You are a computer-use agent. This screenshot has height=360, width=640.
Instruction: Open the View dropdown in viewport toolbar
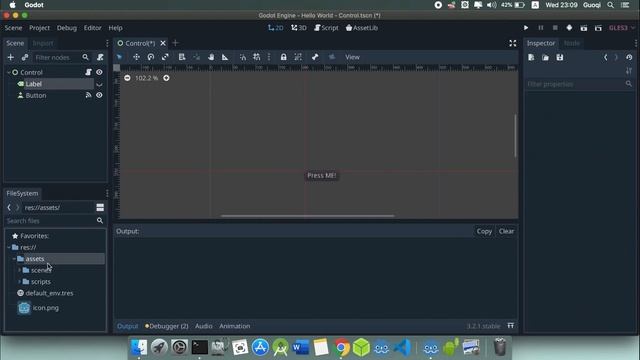[352, 57]
